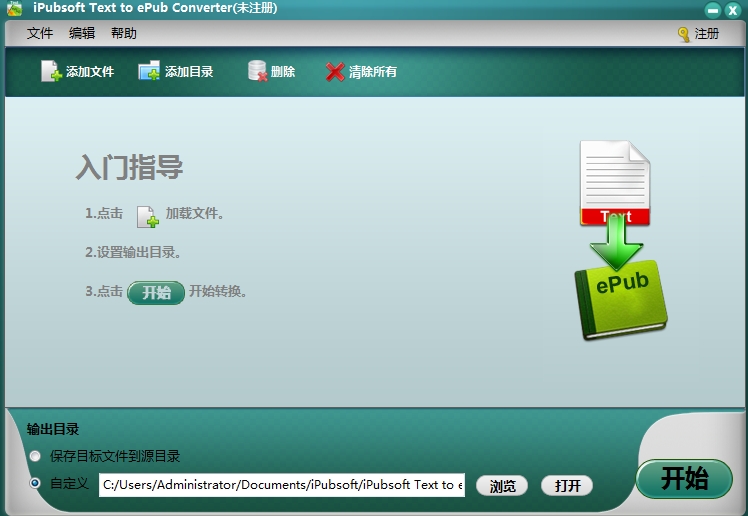Screen dimensions: 748x516
Task: Click the 入门指导 heading text
Action: pos(129,167)
